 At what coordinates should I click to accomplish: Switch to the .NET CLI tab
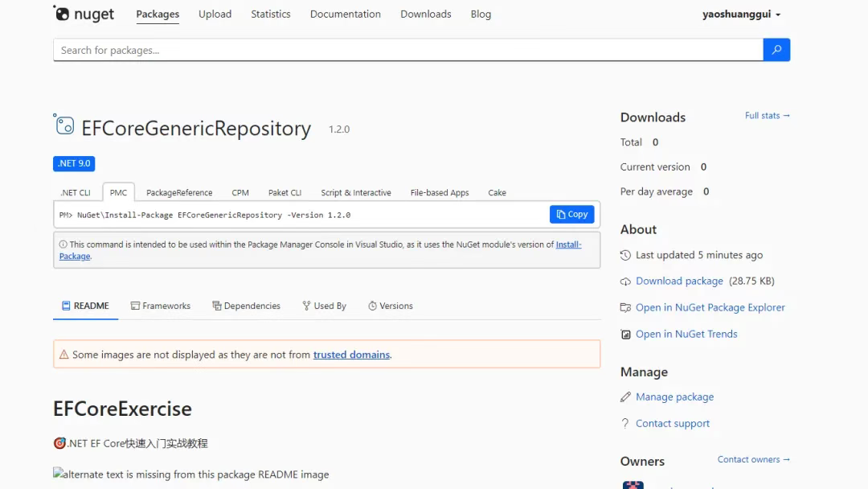point(76,193)
